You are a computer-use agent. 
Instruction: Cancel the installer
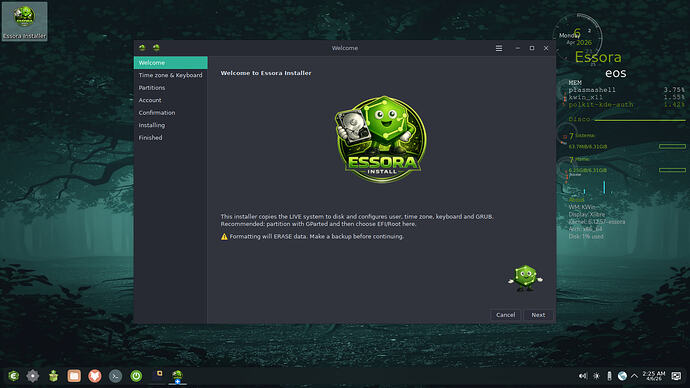coord(505,315)
